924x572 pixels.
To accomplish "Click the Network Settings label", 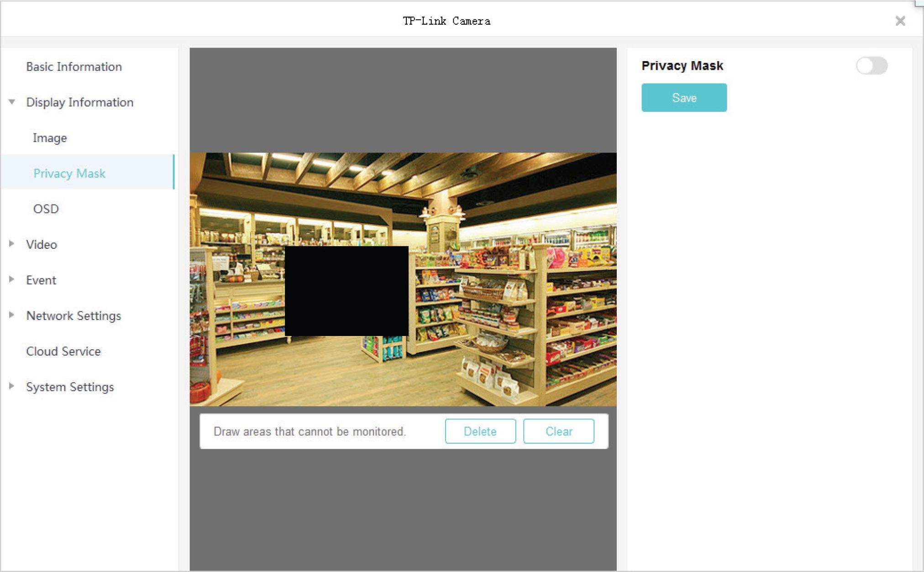I will (73, 315).
